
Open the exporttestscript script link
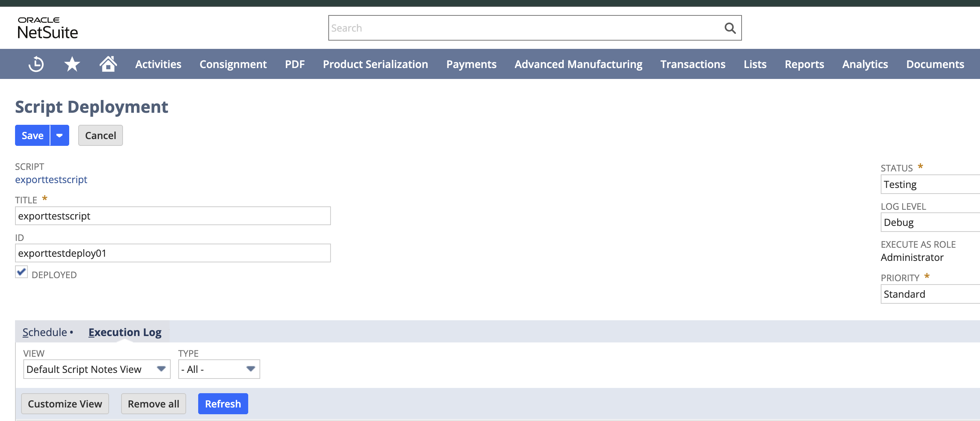click(x=51, y=180)
